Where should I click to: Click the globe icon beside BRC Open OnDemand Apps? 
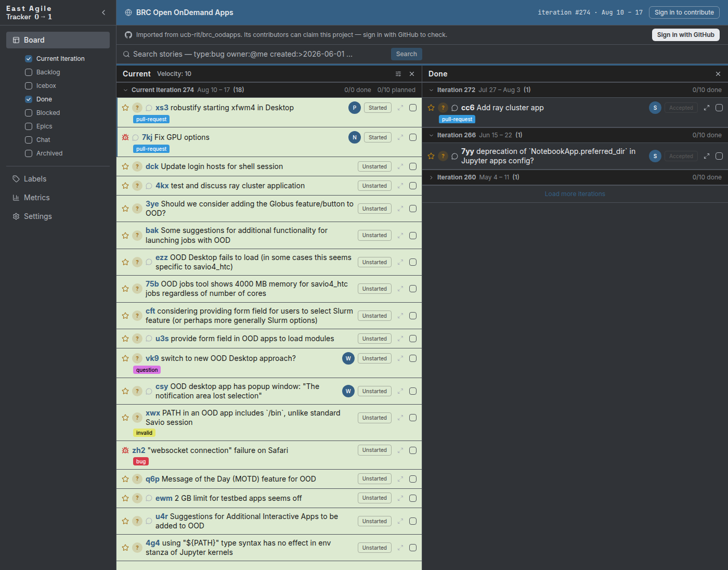coord(128,12)
